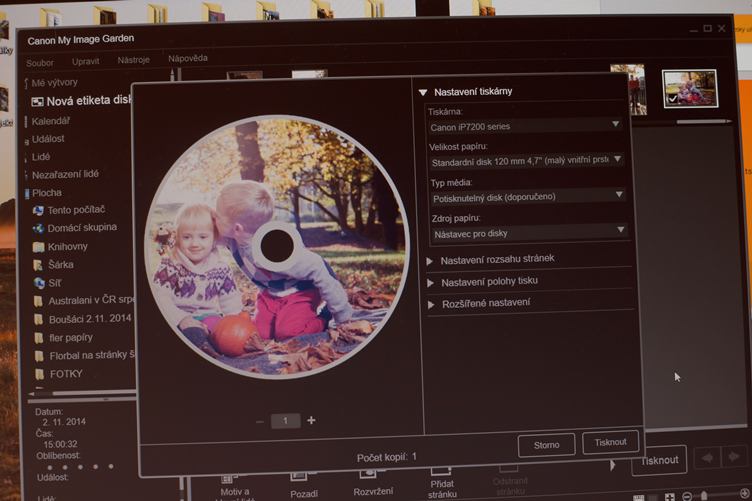Click the Šárka user folder icon
The height and width of the screenshot is (501, 752).
point(38,265)
